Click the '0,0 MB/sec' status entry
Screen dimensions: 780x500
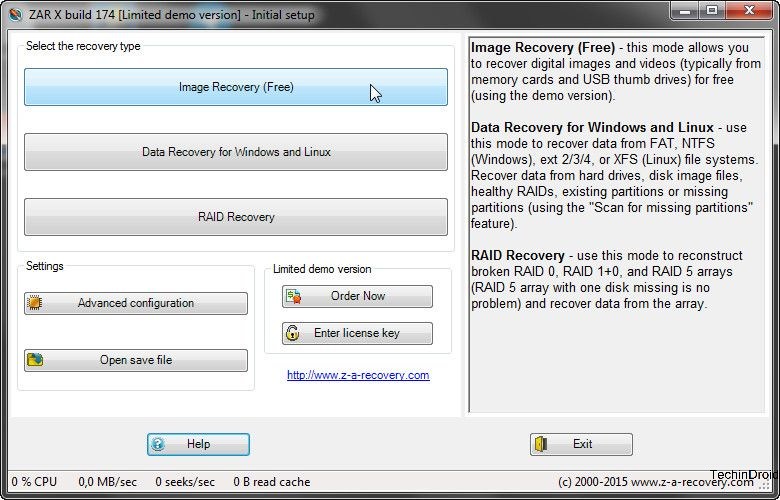coord(107,482)
